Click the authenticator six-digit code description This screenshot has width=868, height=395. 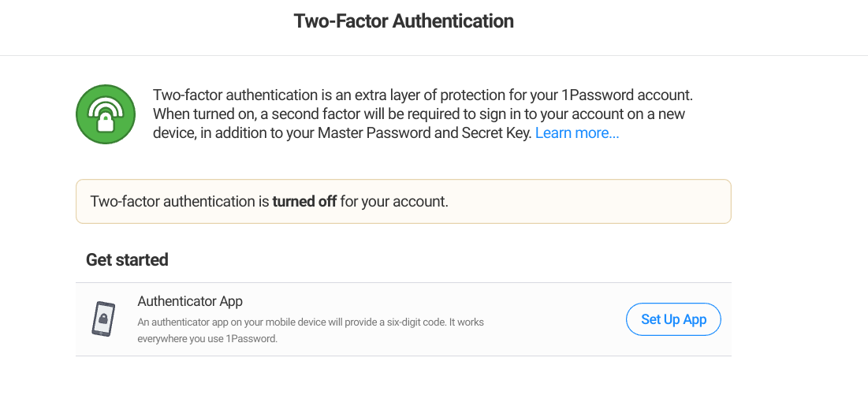(x=311, y=322)
